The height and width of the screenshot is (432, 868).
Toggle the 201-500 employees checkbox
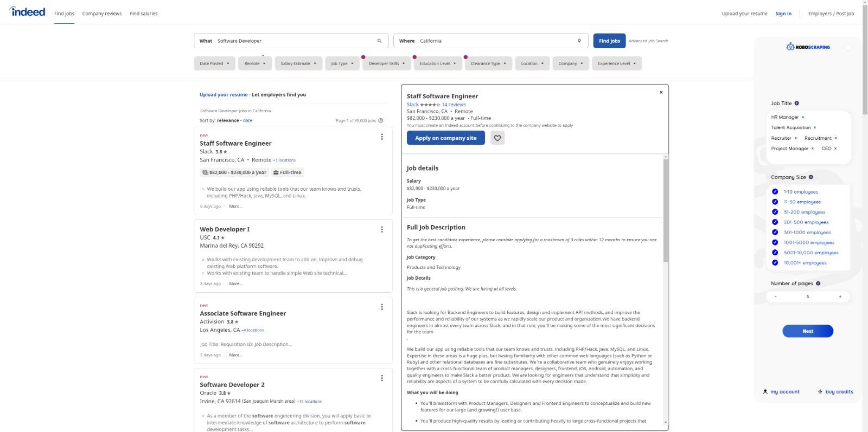(x=775, y=222)
